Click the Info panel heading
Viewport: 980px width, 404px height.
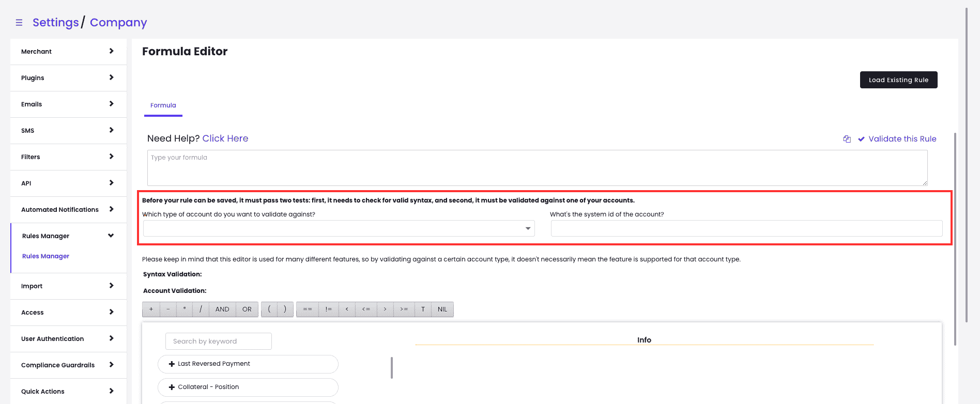coord(644,340)
